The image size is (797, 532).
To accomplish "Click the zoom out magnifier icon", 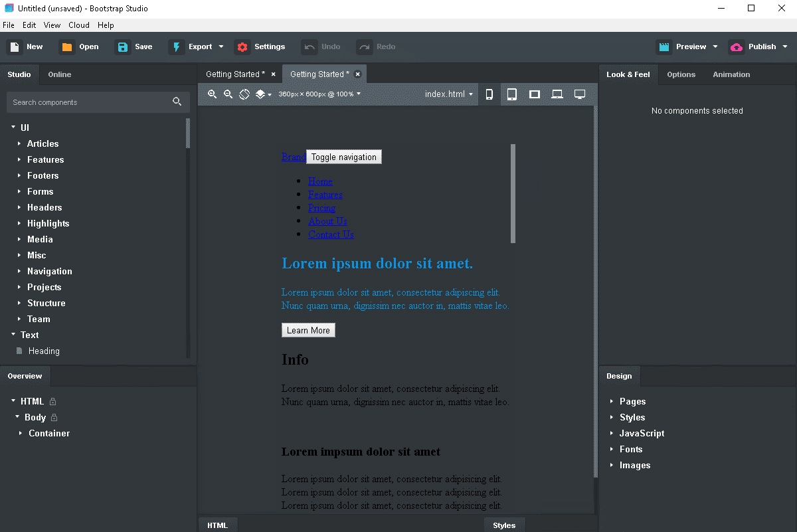I will [228, 94].
